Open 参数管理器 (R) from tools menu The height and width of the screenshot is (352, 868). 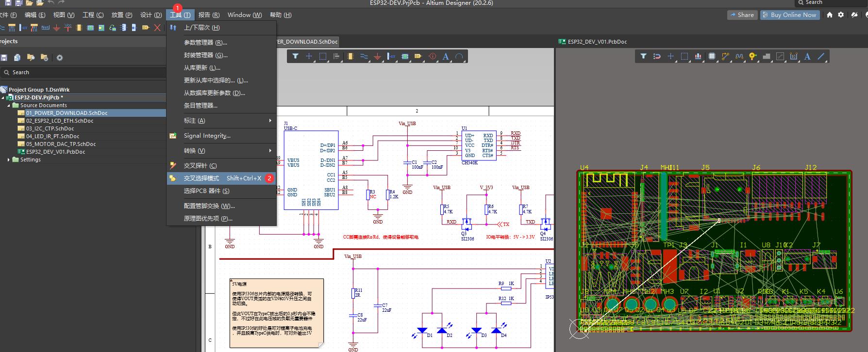(221, 43)
